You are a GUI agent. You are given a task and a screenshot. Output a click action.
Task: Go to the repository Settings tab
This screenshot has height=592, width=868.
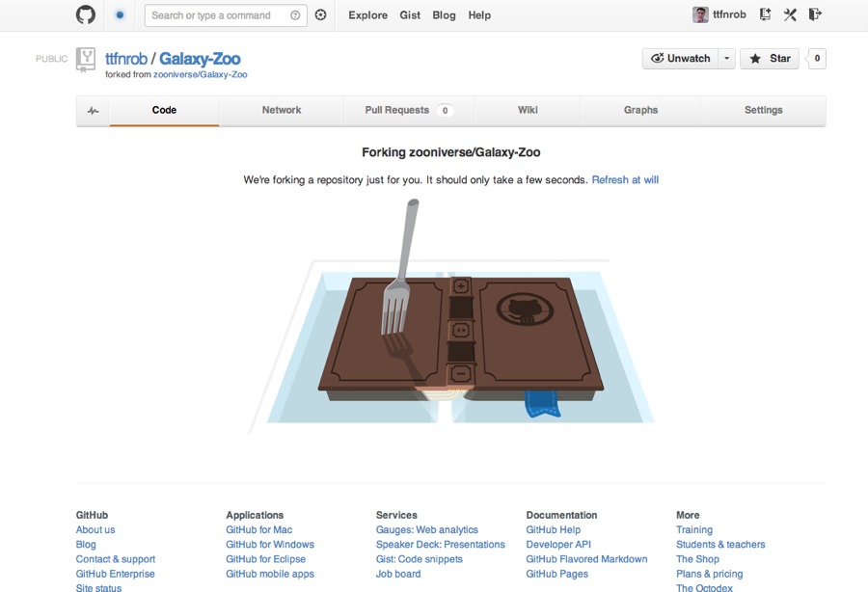click(x=763, y=111)
